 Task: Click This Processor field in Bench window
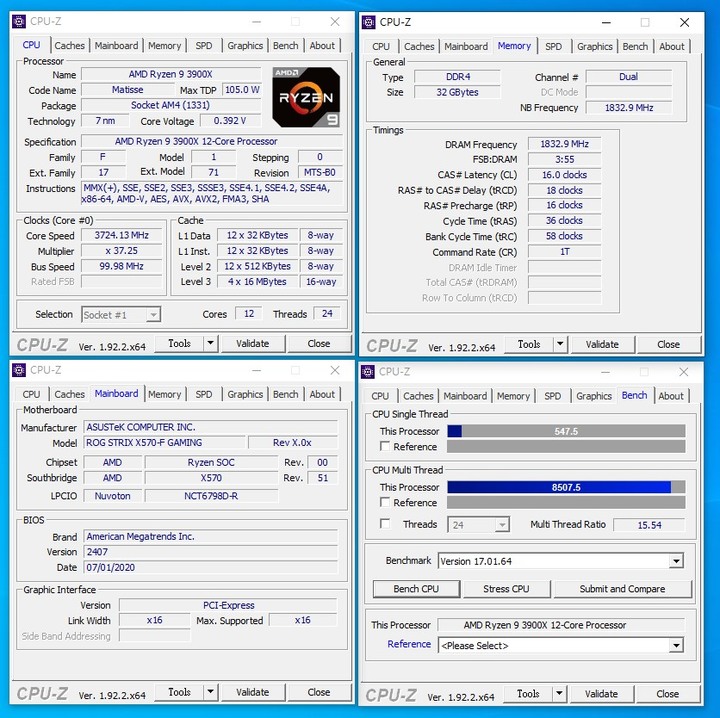pos(561,625)
